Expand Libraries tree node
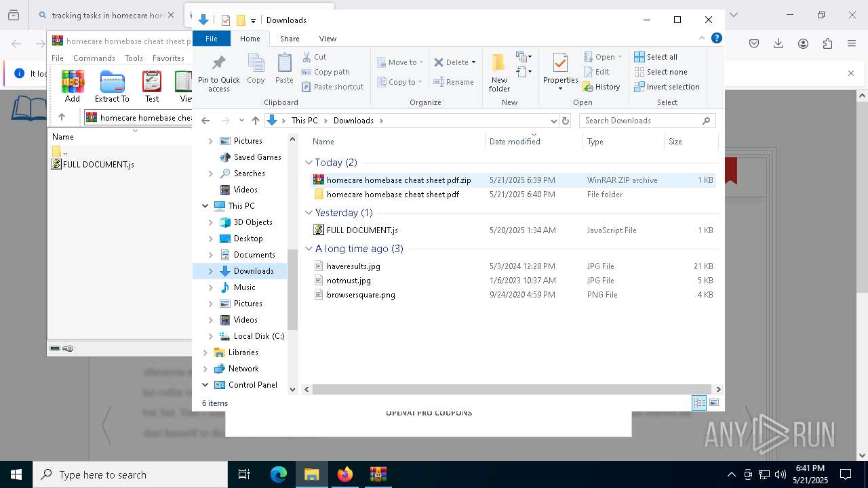 click(x=205, y=352)
